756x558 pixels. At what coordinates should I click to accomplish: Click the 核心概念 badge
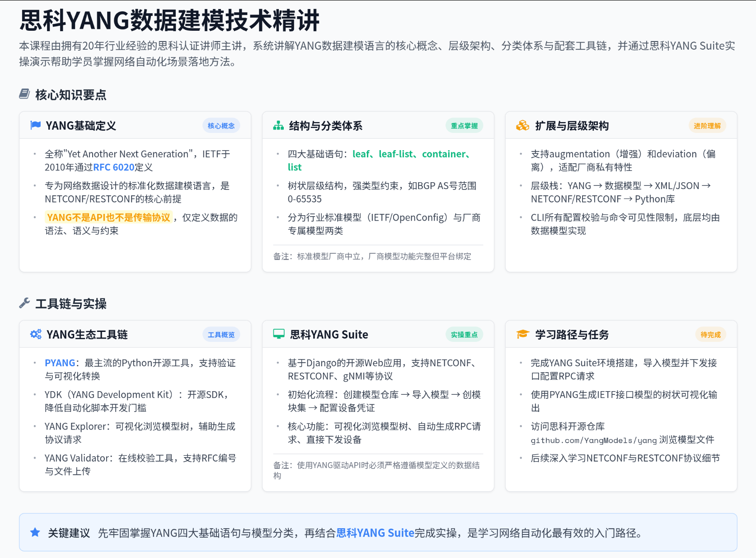(x=221, y=126)
